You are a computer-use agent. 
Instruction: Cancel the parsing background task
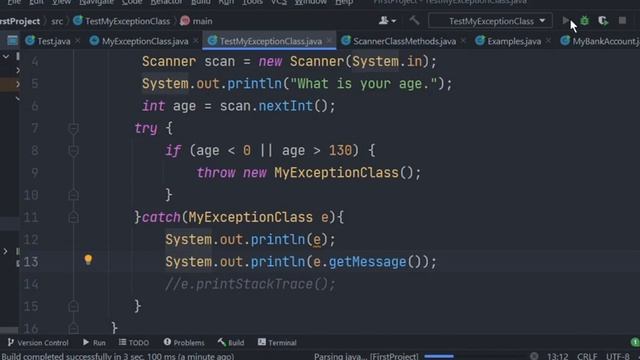click(x=534, y=356)
